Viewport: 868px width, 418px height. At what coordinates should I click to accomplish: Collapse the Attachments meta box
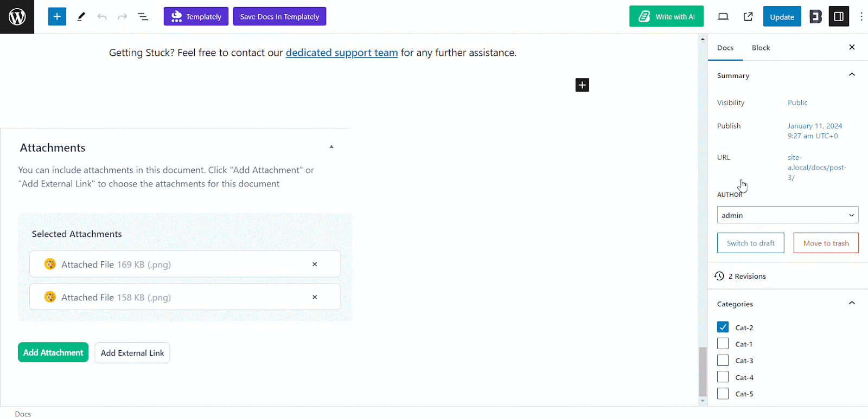pos(331,147)
